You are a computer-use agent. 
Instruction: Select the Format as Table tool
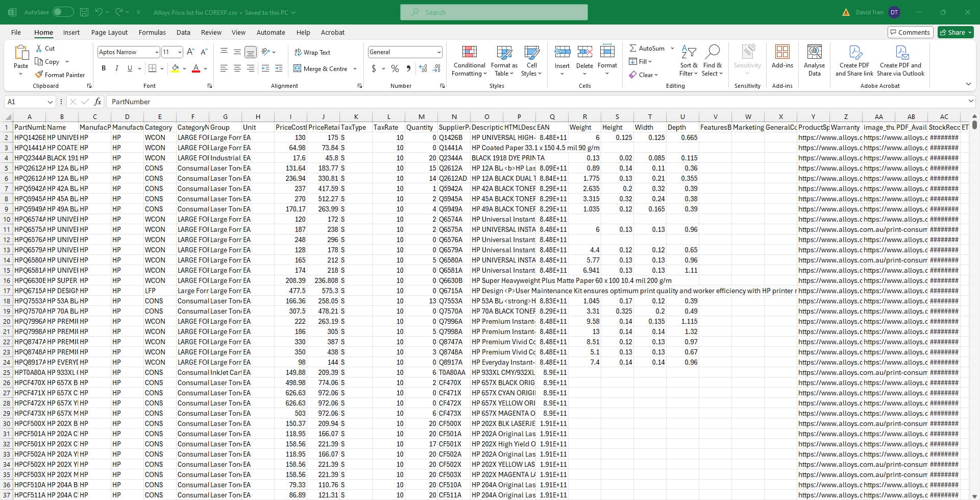tap(504, 60)
